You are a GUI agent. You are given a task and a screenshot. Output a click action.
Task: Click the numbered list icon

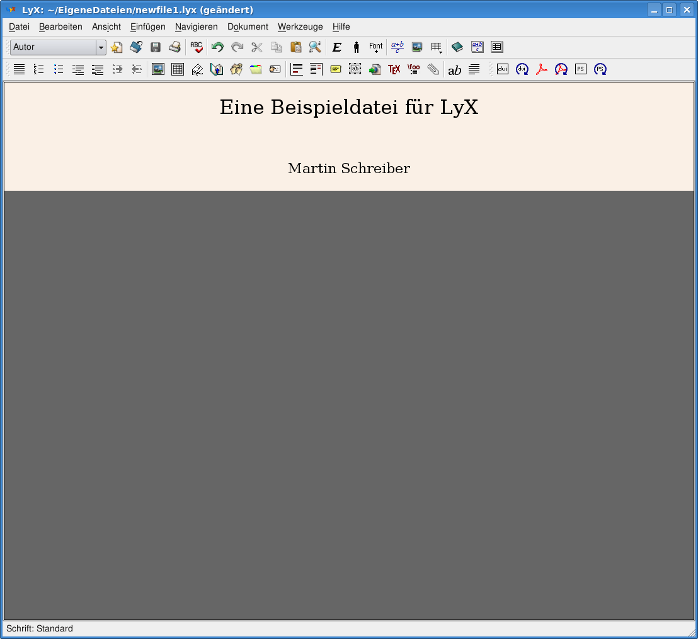pos(39,69)
